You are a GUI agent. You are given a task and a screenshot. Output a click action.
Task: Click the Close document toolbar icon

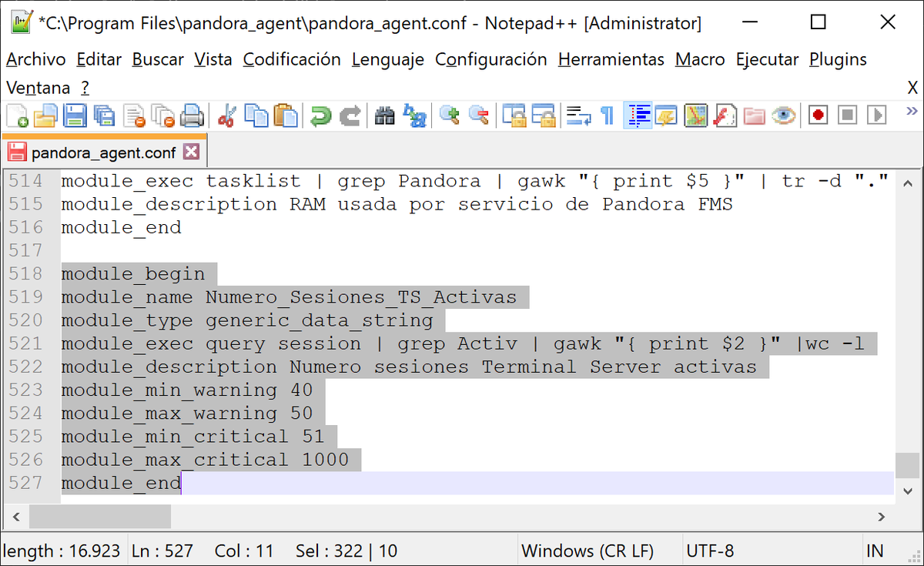point(134,116)
